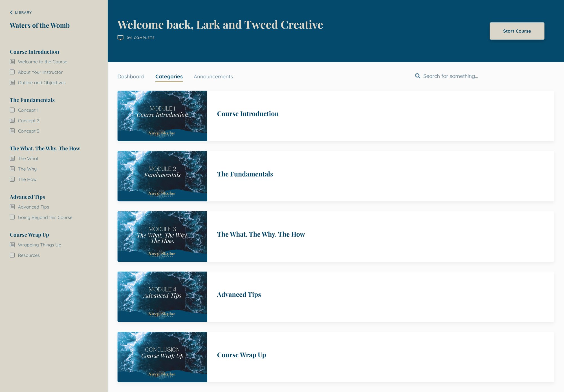
Task: Open the Advanced Tips category title
Action: pyautogui.click(x=239, y=295)
